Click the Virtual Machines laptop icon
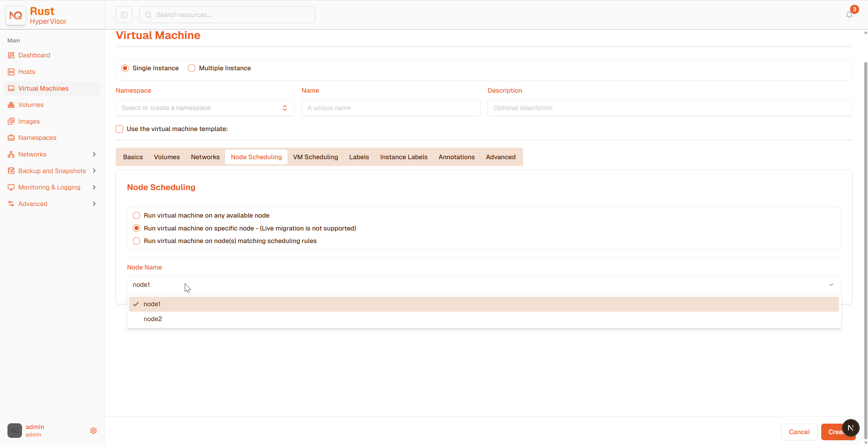Image resolution: width=868 pixels, height=445 pixels. coord(11,88)
